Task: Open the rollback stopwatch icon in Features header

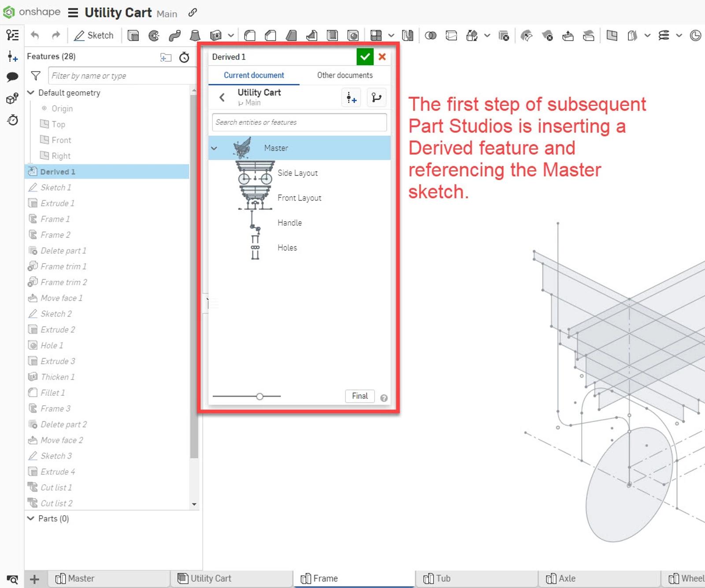Action: click(x=184, y=57)
